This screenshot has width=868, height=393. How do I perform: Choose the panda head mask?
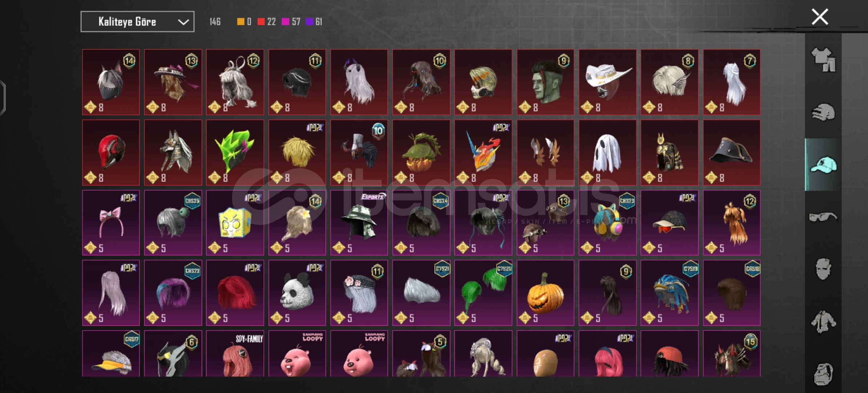297,293
